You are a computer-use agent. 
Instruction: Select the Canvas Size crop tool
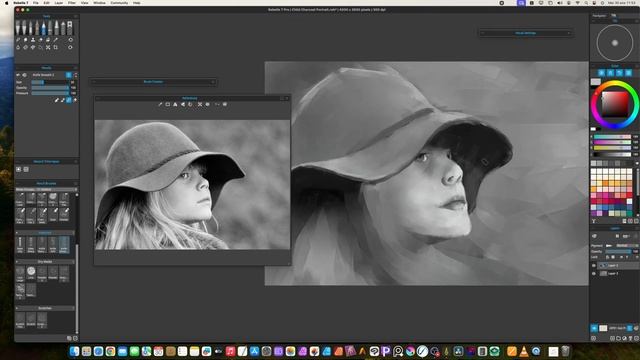click(56, 47)
